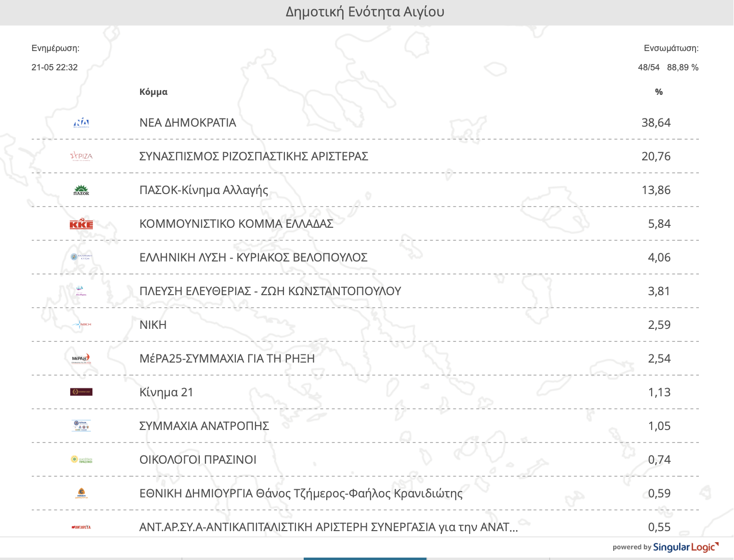Click the Κίνημα 21 dark logo
The width and height of the screenshot is (734, 560).
[81, 392]
